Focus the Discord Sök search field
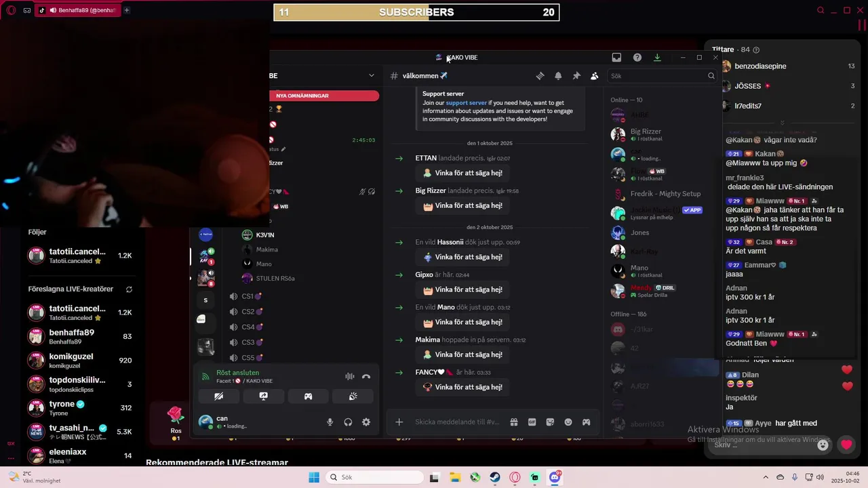This screenshot has height=488, width=868. coord(662,76)
